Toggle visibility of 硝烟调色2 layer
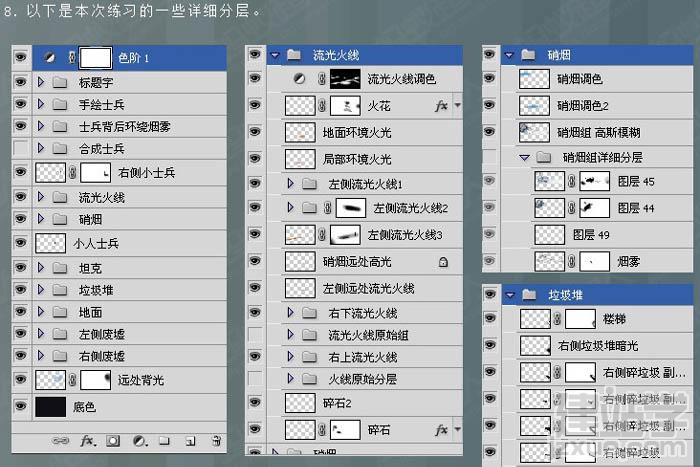The image size is (700, 467). (490, 105)
